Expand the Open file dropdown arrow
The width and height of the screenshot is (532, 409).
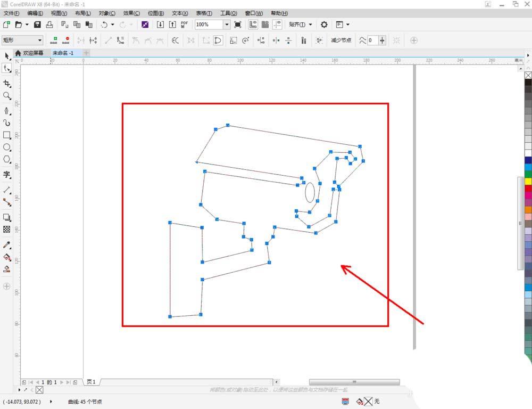click(27, 24)
